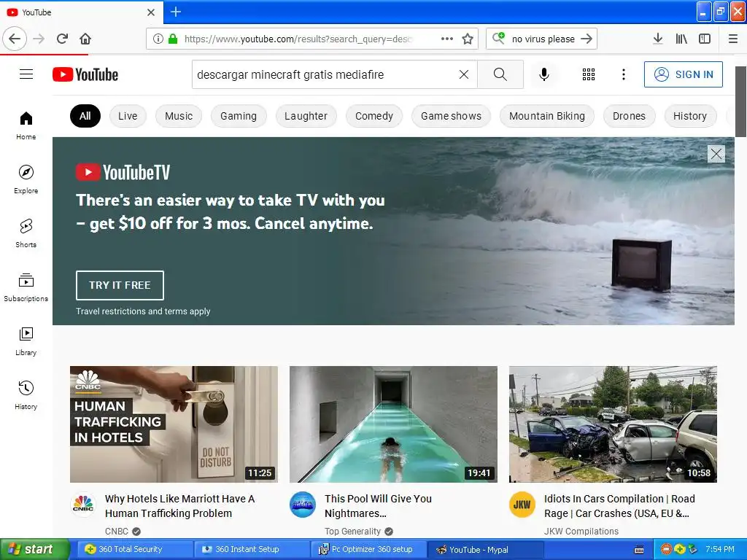Open Shorts in the sidebar

(x=26, y=233)
